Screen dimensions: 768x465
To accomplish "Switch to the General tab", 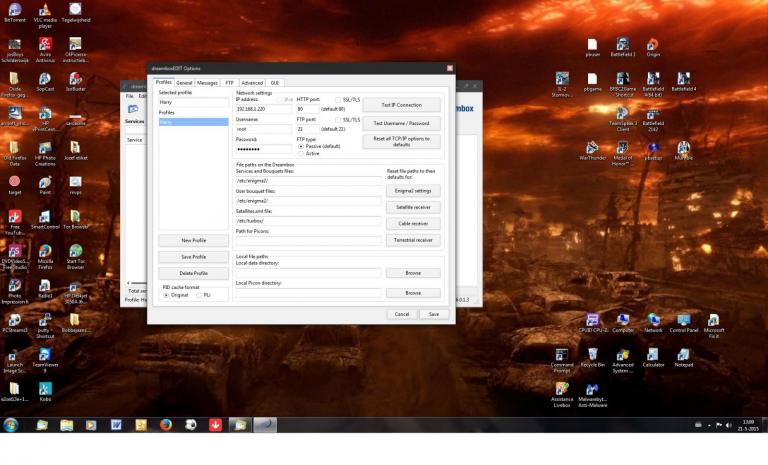I will click(x=184, y=83).
